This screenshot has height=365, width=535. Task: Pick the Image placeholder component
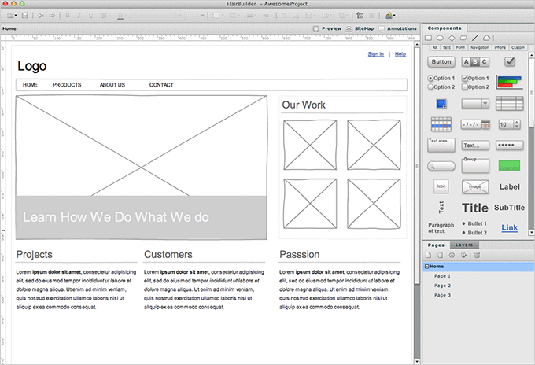pos(475,187)
